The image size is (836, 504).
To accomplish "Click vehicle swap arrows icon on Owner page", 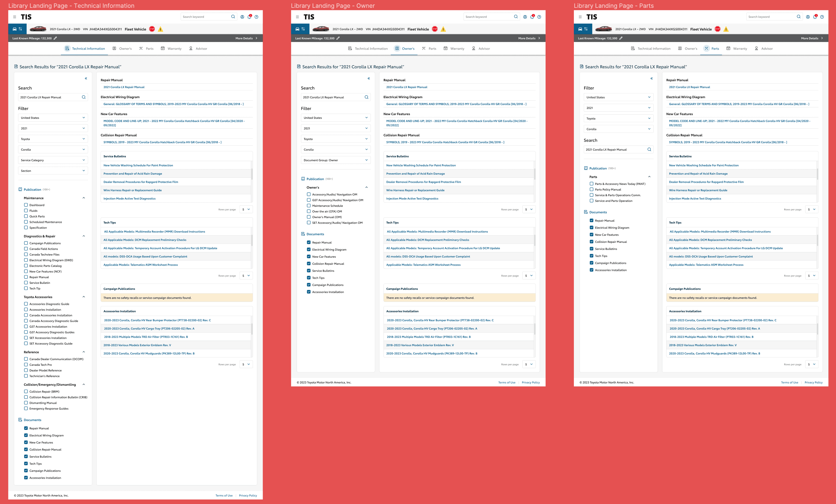I will click(303, 29).
